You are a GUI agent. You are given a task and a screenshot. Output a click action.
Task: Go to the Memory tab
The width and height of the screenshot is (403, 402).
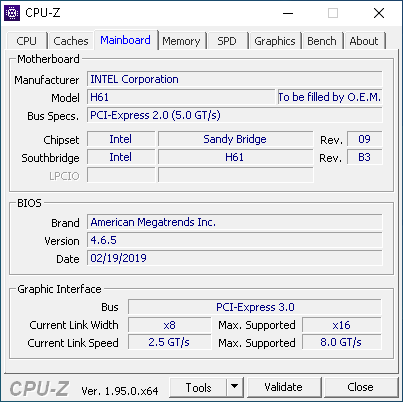[x=181, y=41]
